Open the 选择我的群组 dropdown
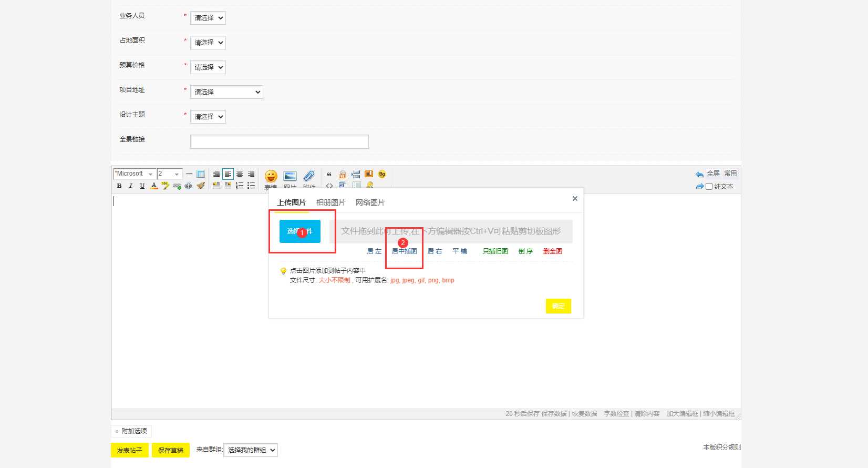Screen dimensions: 868x468 point(251,450)
